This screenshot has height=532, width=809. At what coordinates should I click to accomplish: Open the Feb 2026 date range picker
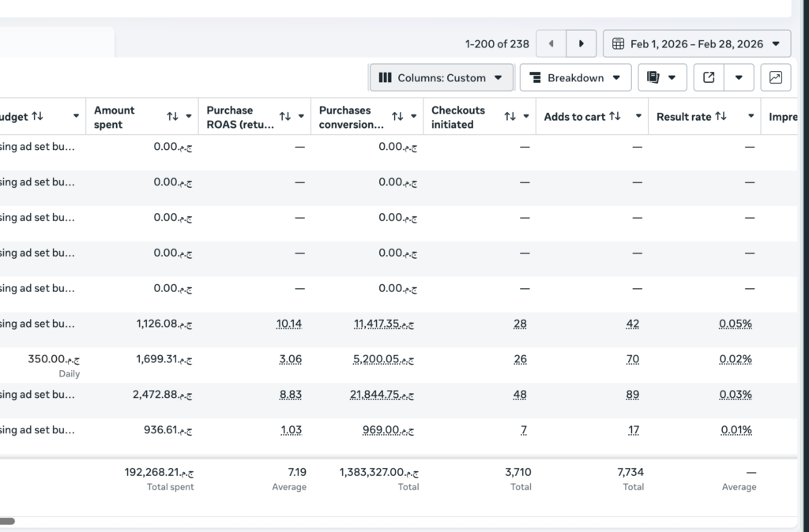click(x=697, y=44)
